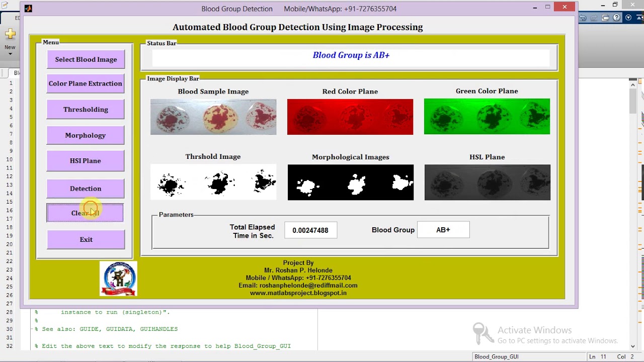Click the project logo image
This screenshot has height=362, width=644.
pos(118,279)
